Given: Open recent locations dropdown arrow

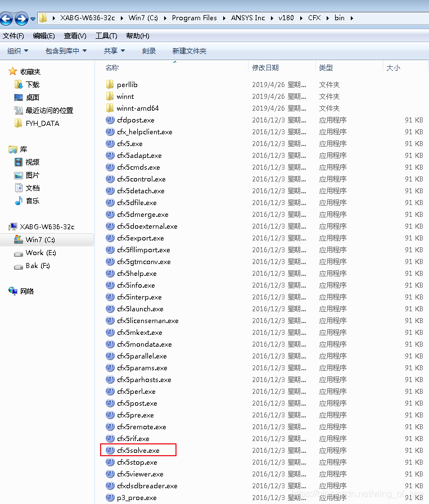Looking at the screenshot, I should click(33, 19).
